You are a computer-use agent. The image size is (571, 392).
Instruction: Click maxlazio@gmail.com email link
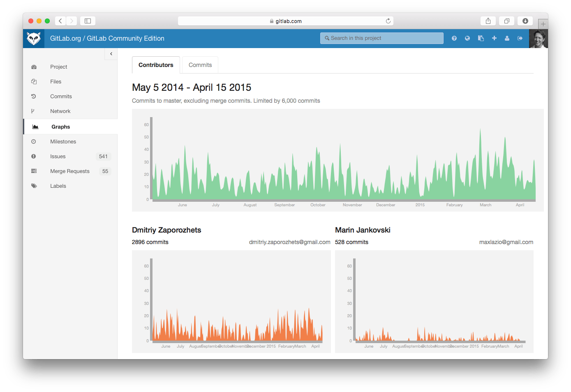click(506, 242)
